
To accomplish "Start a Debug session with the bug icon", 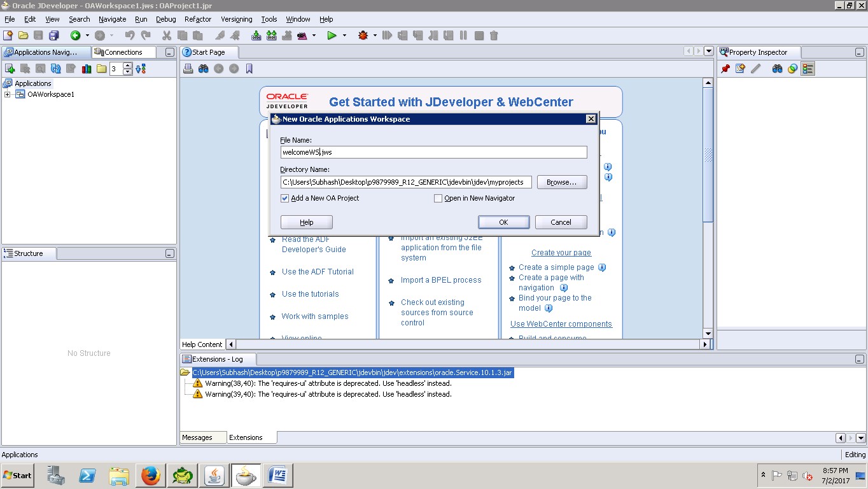I will point(363,36).
